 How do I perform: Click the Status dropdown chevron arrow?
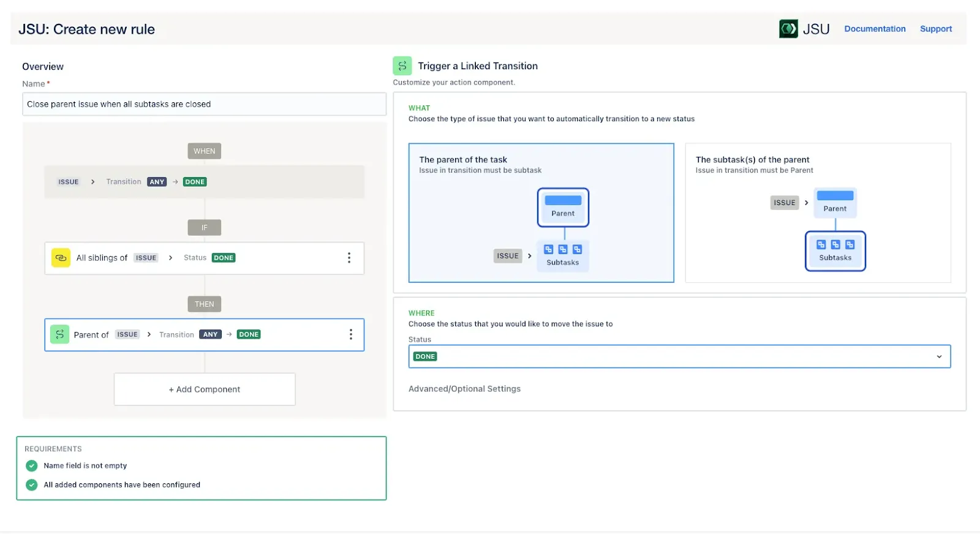(x=940, y=357)
